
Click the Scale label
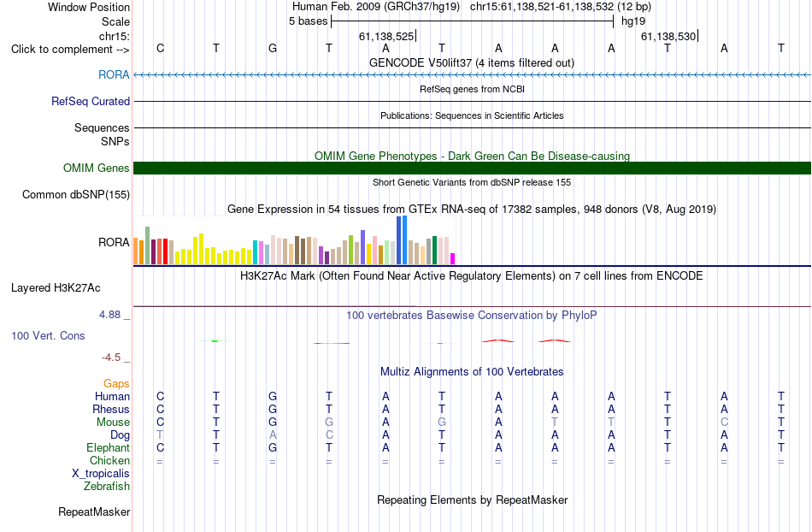[x=116, y=21]
